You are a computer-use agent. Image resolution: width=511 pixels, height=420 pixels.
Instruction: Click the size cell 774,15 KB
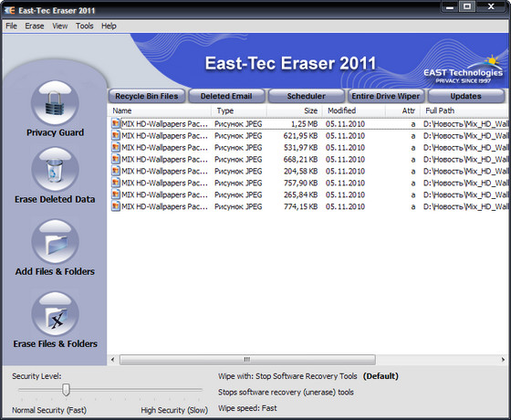click(x=300, y=206)
